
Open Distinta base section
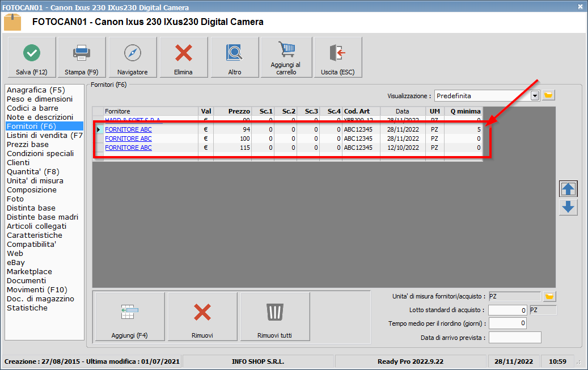point(31,208)
